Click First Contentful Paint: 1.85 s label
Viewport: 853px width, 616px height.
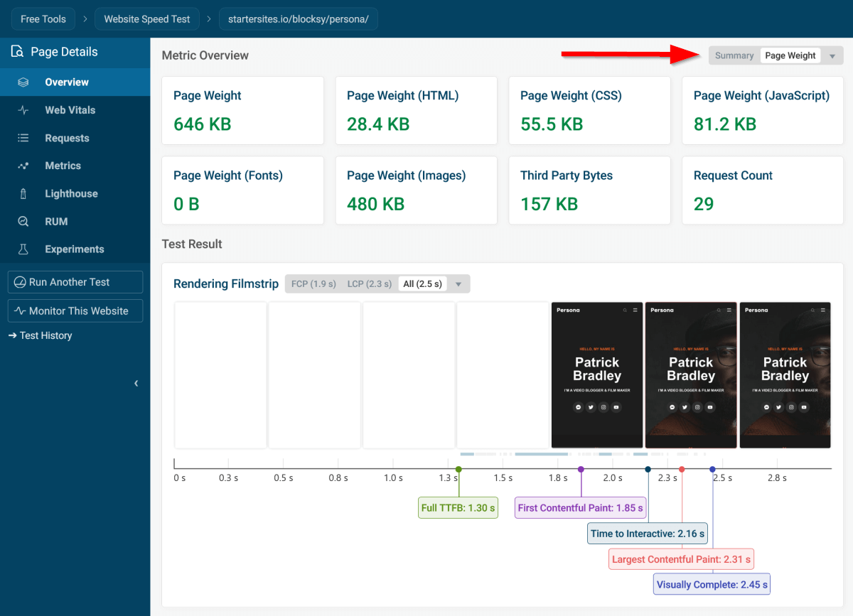(580, 508)
